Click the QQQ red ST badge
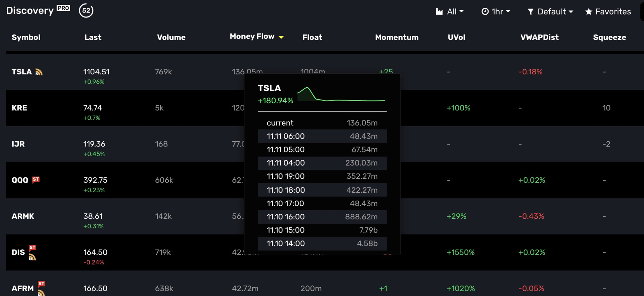644x296 pixels. [36, 179]
